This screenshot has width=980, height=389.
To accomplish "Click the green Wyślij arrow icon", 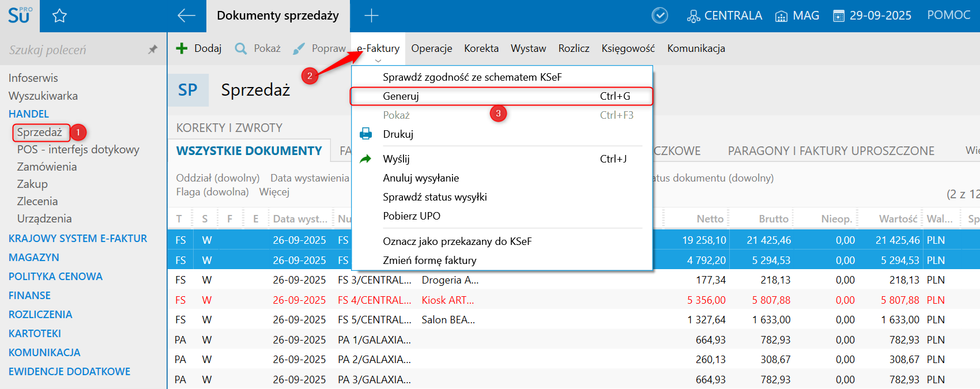I will 365,159.
